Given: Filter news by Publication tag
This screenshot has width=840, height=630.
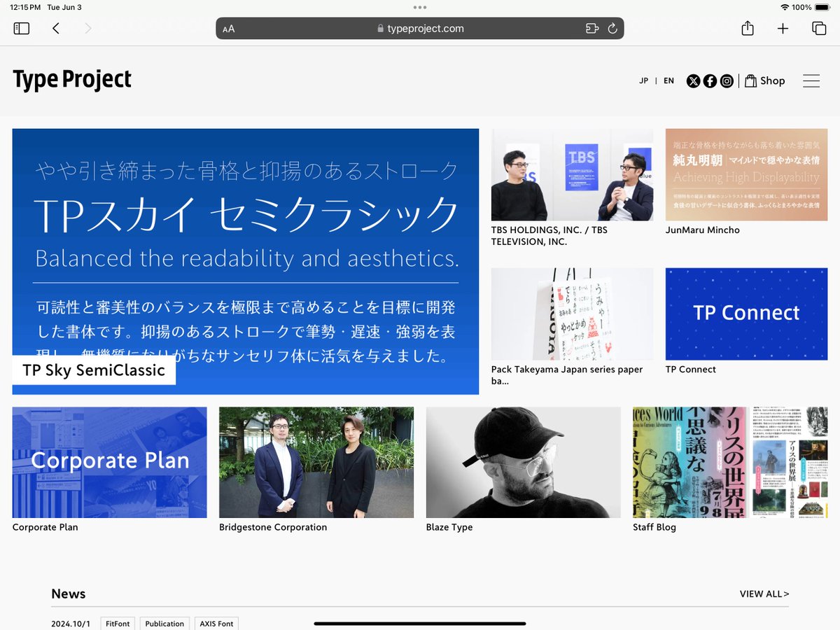Looking at the screenshot, I should [x=164, y=623].
